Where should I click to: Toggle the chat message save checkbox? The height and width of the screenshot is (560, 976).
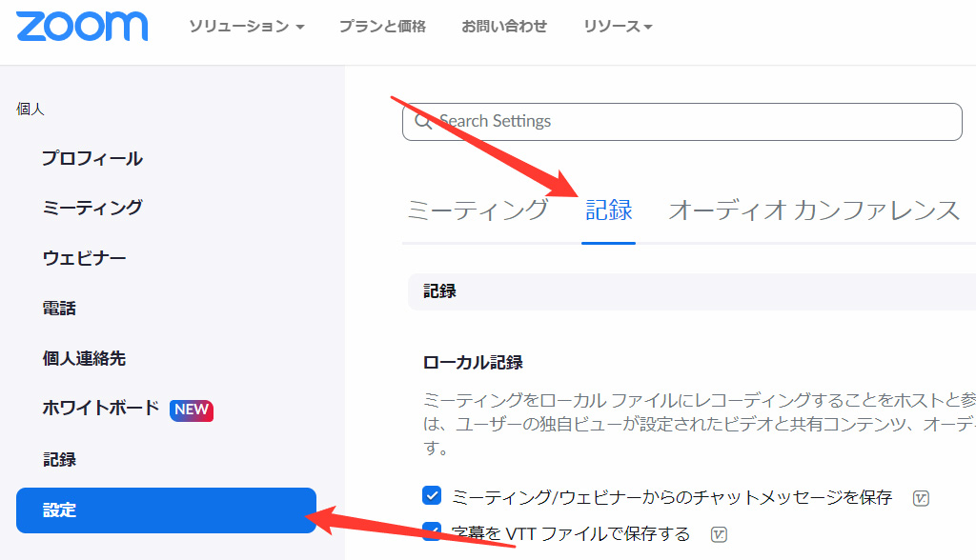tap(432, 496)
